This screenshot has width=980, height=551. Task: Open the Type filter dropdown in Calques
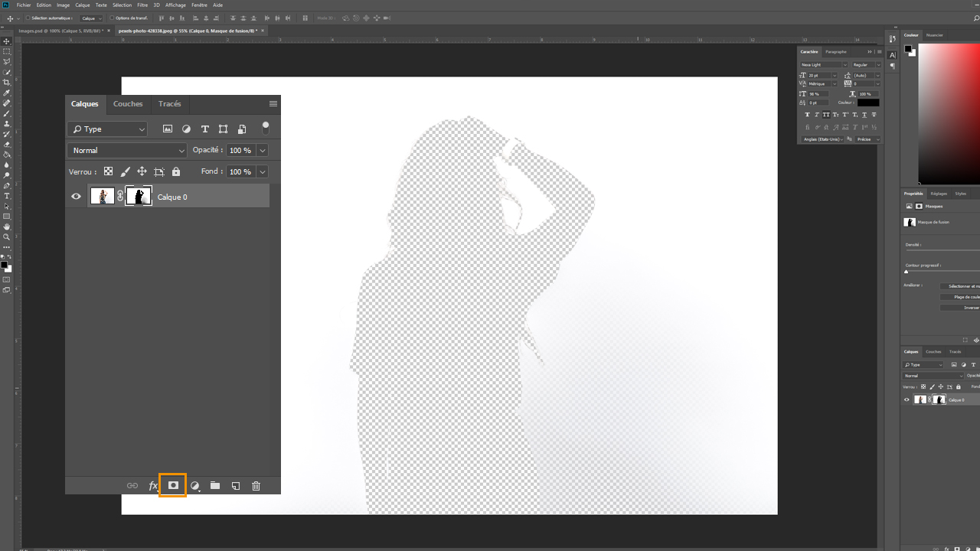pos(107,129)
